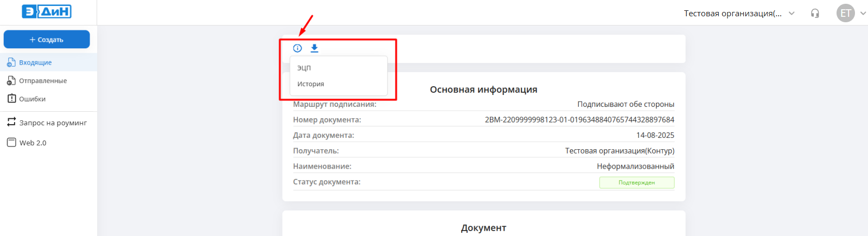Click the information icon above the document card
This screenshot has height=236, width=868.
pos(297,48)
